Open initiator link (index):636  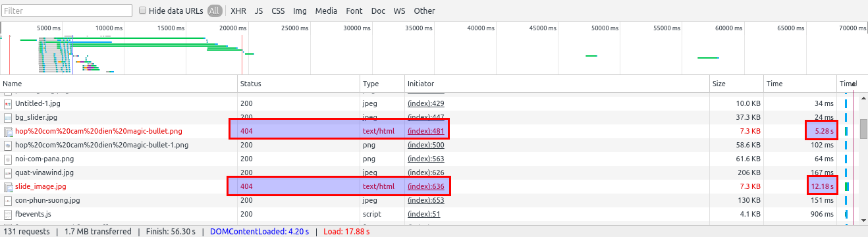(x=425, y=186)
